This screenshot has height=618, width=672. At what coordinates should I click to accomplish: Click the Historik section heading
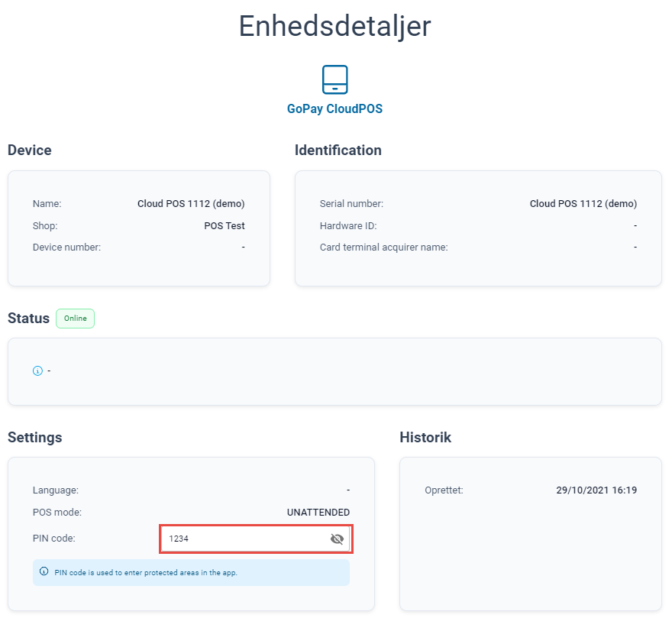[x=425, y=438]
